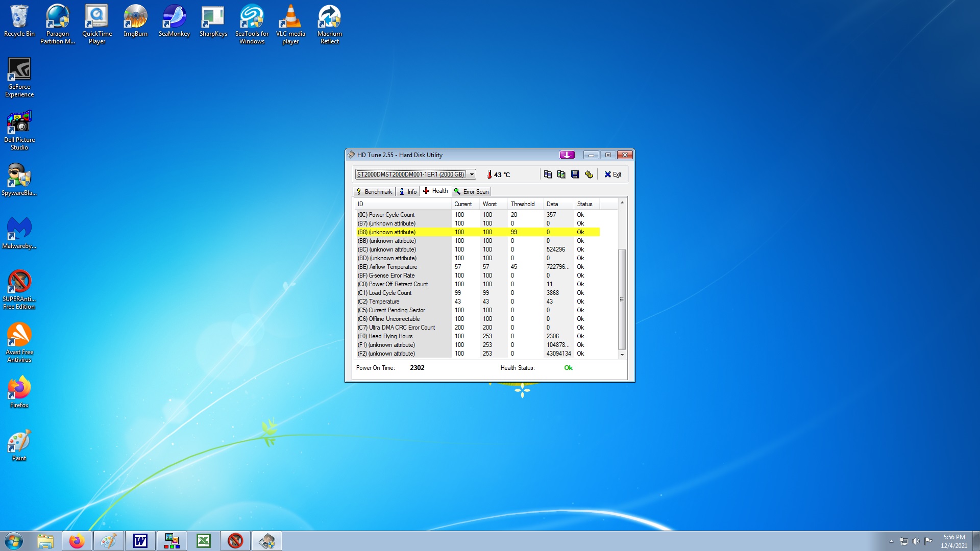Select Dell Picture Studio desktop icon
This screenshot has width=980, height=551.
click(x=19, y=131)
